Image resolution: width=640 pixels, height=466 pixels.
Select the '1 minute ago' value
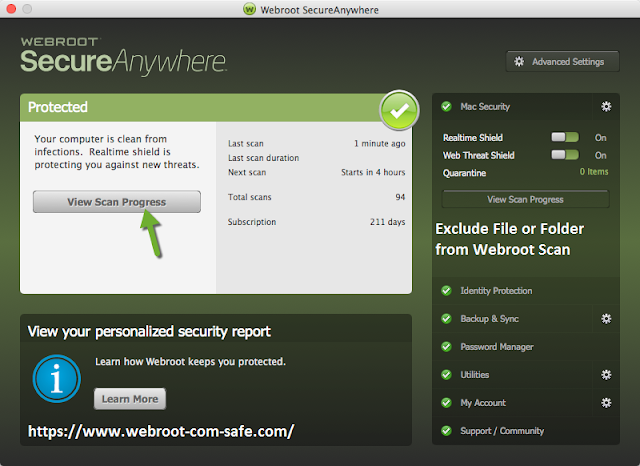click(x=380, y=144)
